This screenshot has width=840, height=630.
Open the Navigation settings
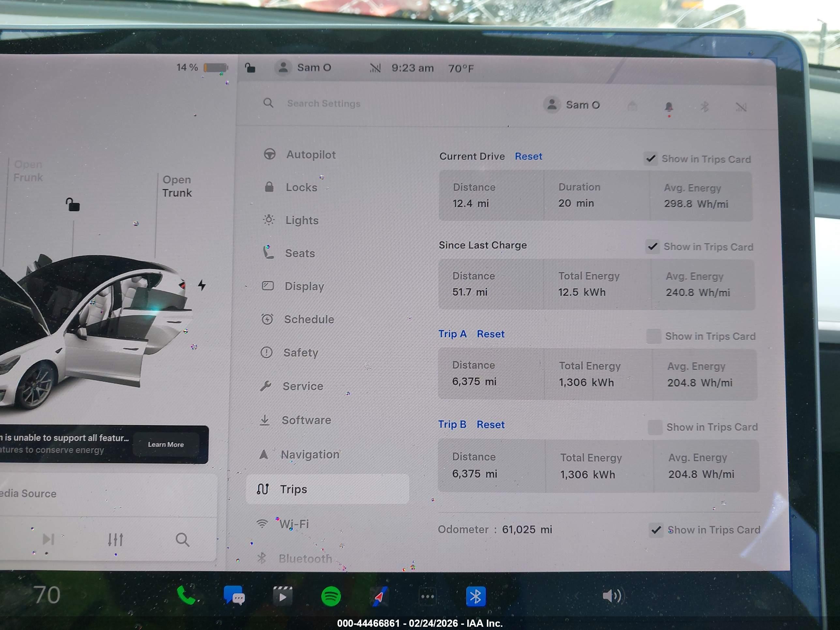point(299,454)
